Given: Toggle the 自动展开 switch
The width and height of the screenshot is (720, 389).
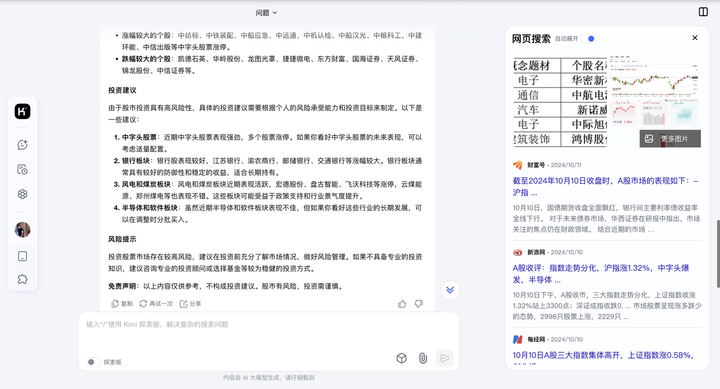Looking at the screenshot, I should tap(589, 39).
